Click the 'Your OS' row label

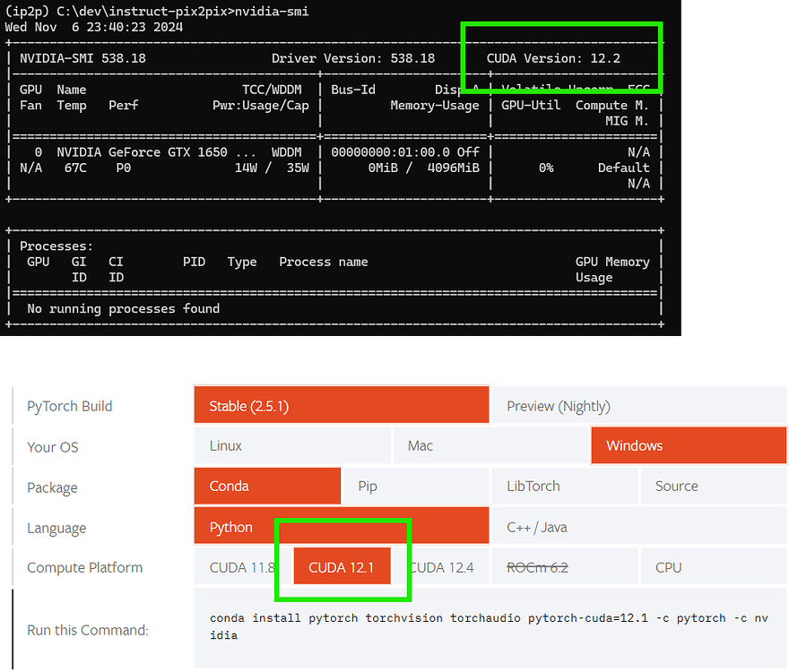click(x=53, y=447)
